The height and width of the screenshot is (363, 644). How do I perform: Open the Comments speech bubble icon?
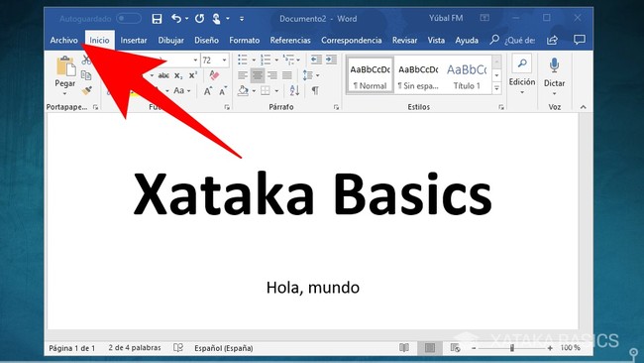pos(580,40)
